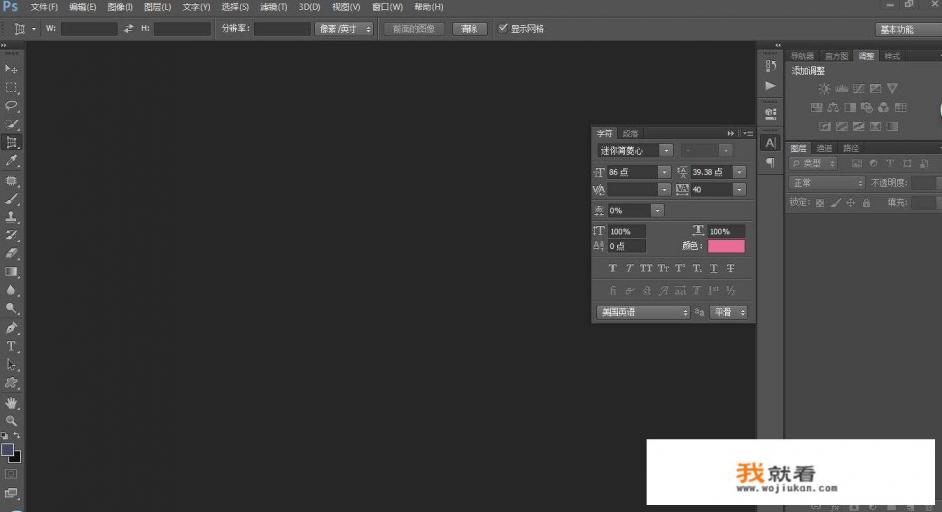
Task: Open the 迷你简菱心 font family dropdown
Action: click(x=635, y=151)
